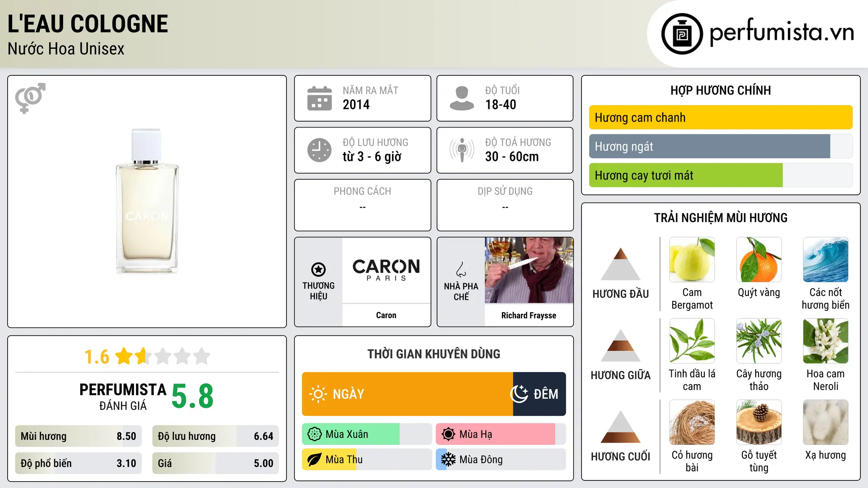Click the Mùa Thu season bar
The width and height of the screenshot is (868, 488).
pos(367,460)
